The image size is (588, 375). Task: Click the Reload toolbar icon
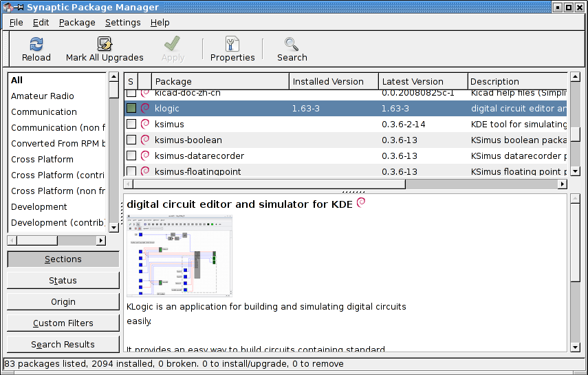tap(36, 44)
